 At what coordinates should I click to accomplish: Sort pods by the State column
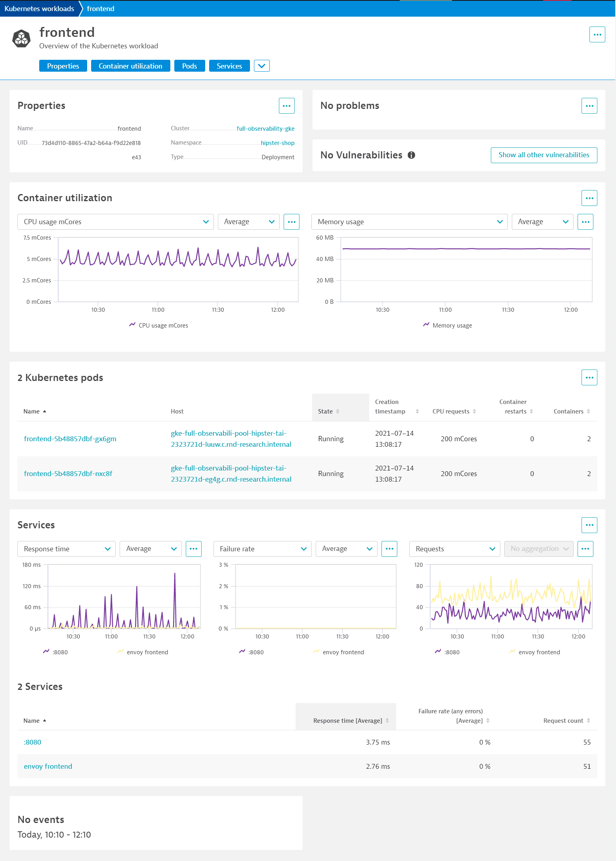click(328, 411)
